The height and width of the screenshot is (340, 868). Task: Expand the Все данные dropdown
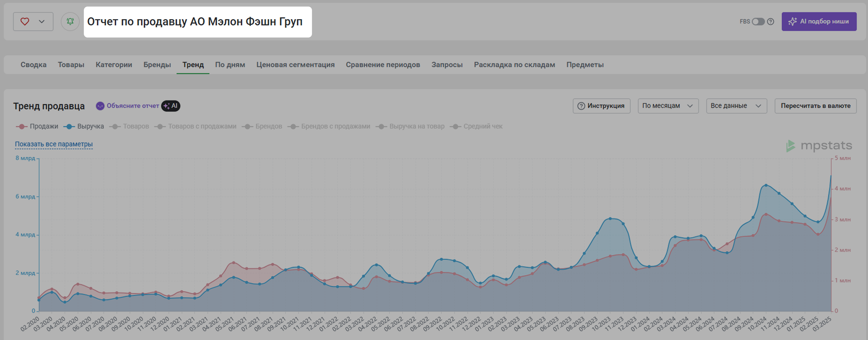[736, 106]
